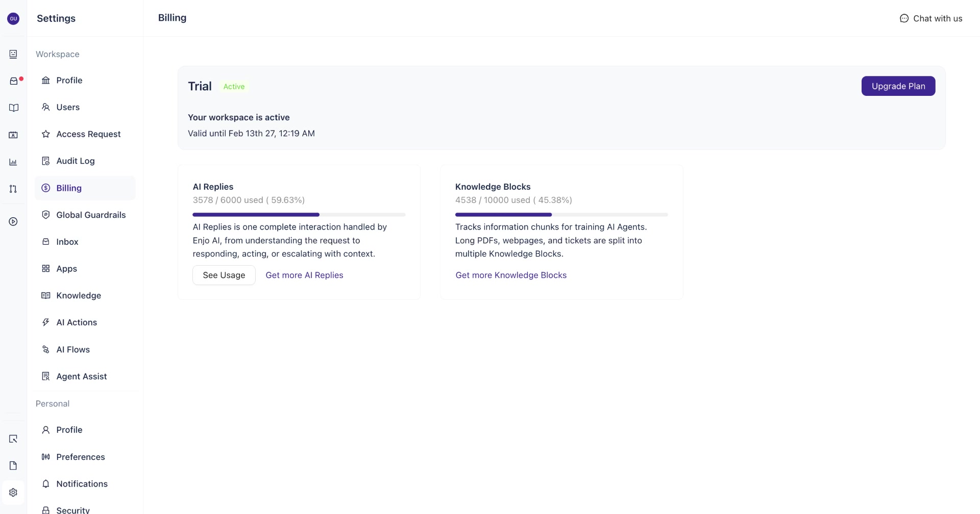Follow Get more Knowledge Blocks link
The height and width of the screenshot is (514, 980).
click(x=511, y=275)
